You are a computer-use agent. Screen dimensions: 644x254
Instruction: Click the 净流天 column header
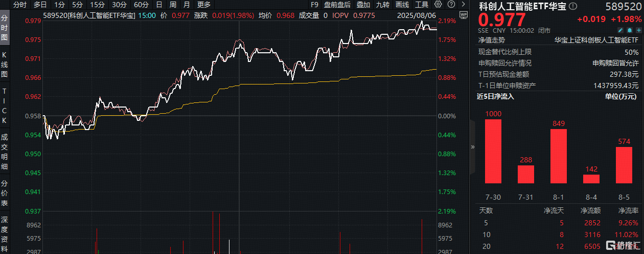pos(553,210)
